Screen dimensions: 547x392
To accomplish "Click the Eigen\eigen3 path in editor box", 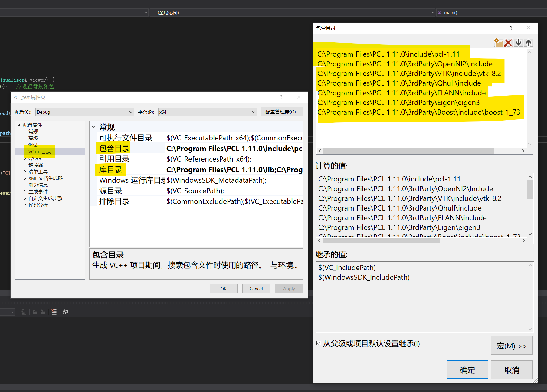I will 398,103.
